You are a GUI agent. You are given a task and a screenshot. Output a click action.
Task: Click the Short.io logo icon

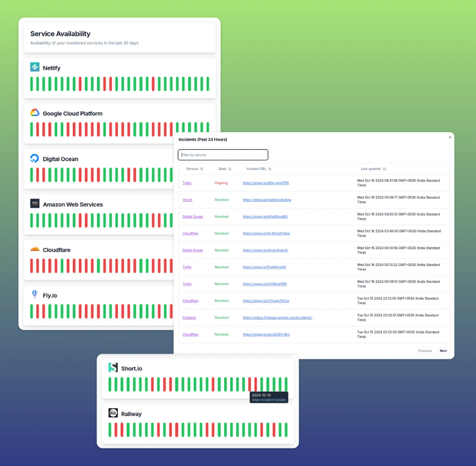pyautogui.click(x=113, y=368)
